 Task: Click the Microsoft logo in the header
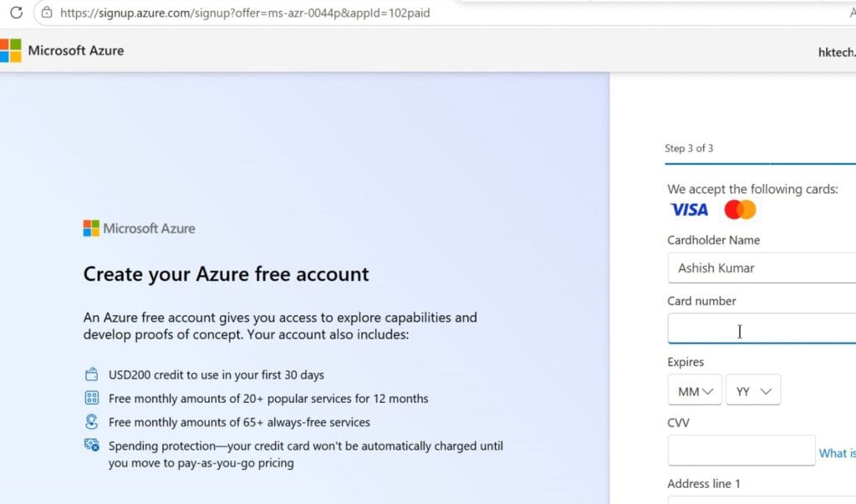pos(10,50)
